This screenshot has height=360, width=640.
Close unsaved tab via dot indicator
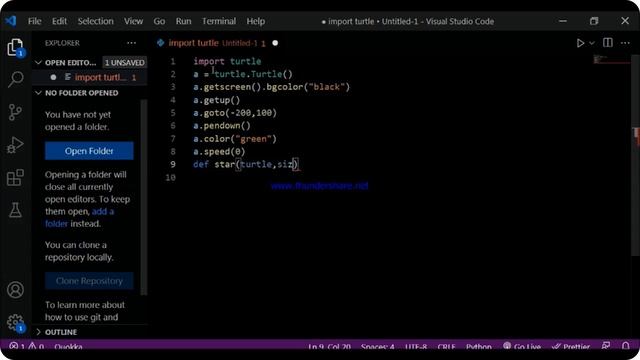pos(275,43)
